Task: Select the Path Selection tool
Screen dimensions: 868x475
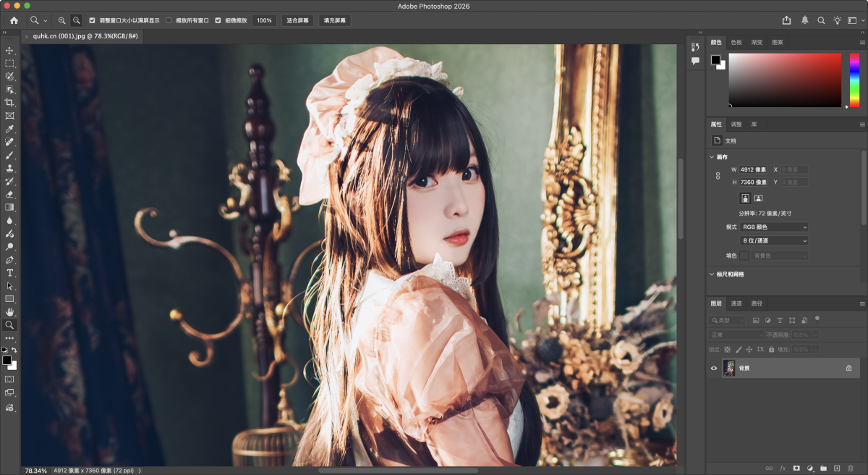Action: pos(10,286)
